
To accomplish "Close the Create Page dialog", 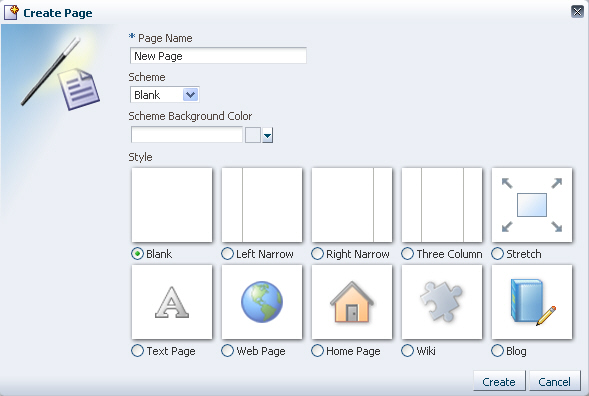I will (577, 12).
